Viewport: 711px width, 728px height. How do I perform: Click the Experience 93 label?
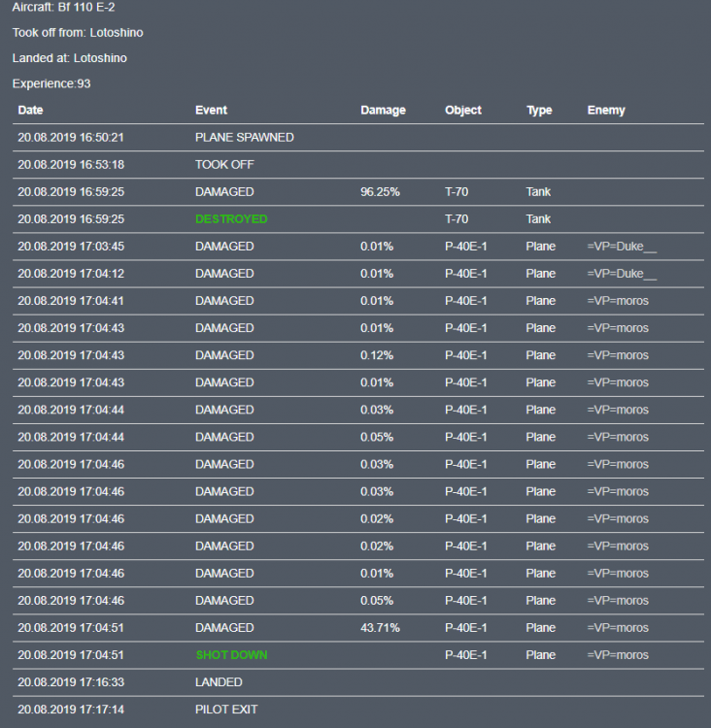click(x=51, y=84)
